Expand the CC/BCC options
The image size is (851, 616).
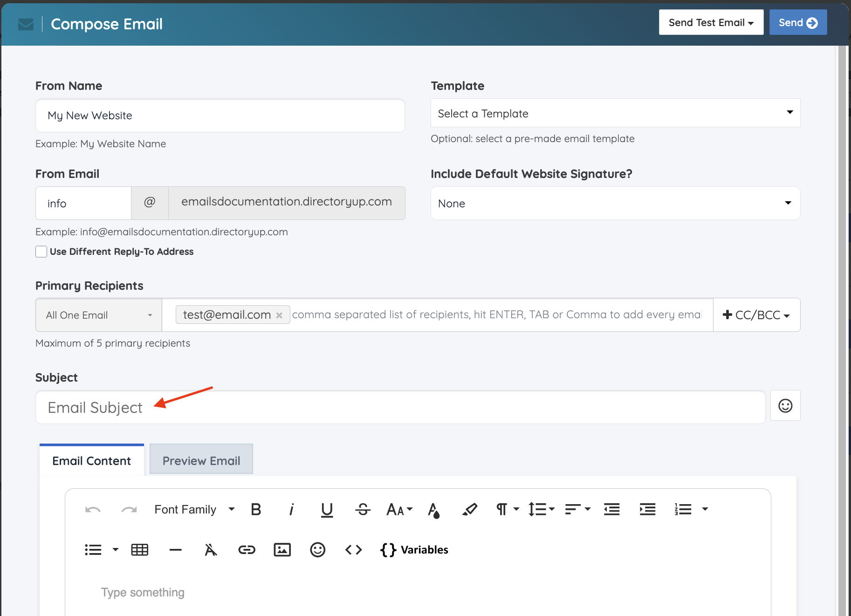point(756,315)
